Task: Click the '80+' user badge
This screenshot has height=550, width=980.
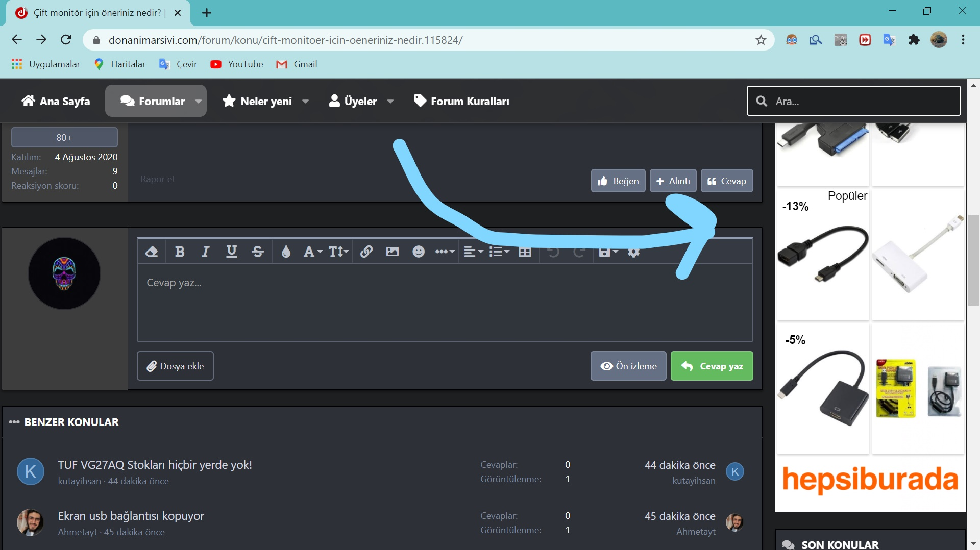Action: (64, 137)
